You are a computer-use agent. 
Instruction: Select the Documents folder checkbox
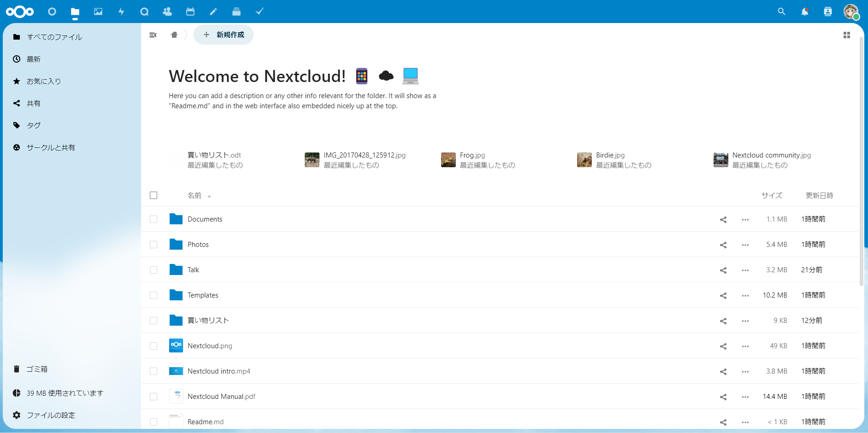click(154, 219)
